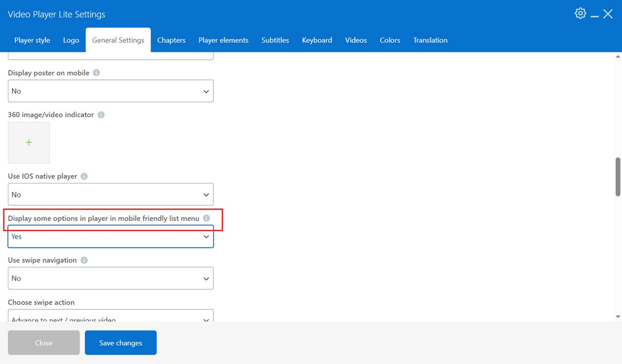The height and width of the screenshot is (364, 622).
Task: Expand the Use IOS native player dropdown
Action: click(111, 195)
